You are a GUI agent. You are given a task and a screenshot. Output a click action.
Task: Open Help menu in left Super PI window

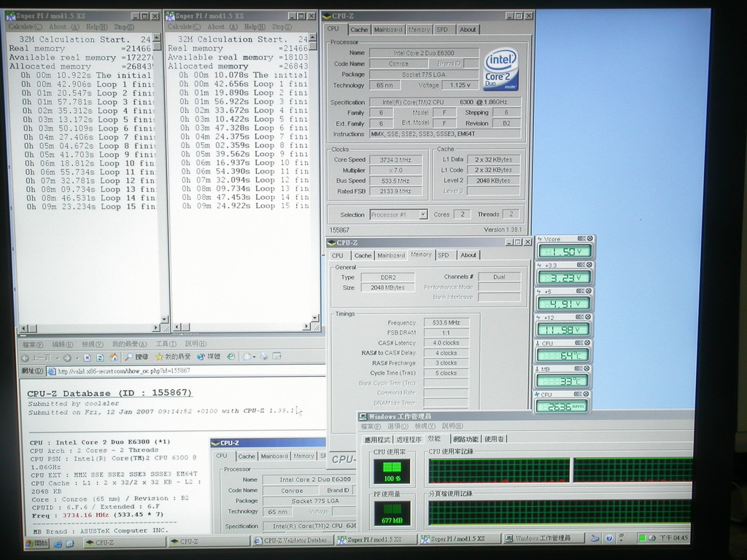click(x=97, y=27)
